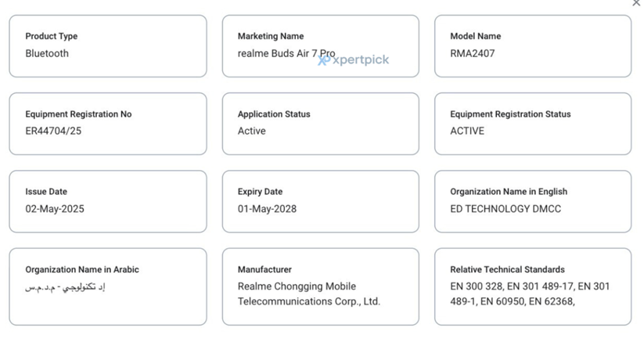Click the Xpertpick watermark logo
Viewport: 644px width, 339px height.
354,60
